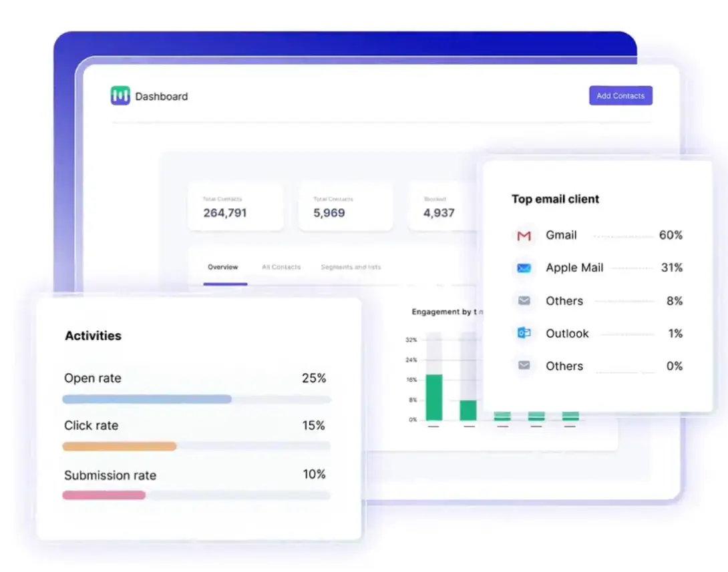Image resolution: width=728 pixels, height=572 pixels.
Task: Click the Outlook icon in the client list
Action: tap(524, 333)
